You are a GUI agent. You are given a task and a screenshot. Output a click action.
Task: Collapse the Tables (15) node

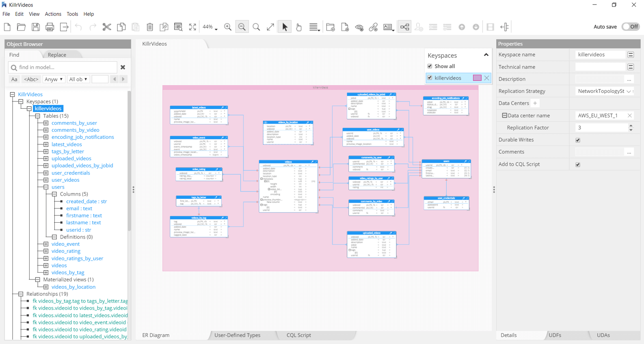point(38,116)
